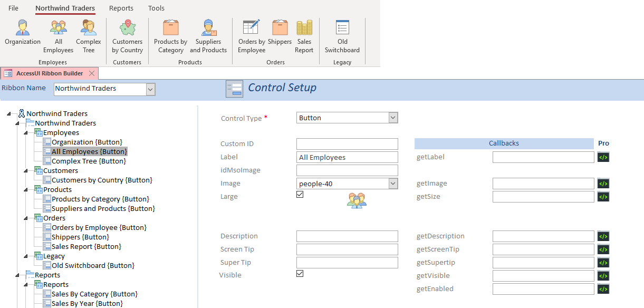
Task: Open code editor for getScreenTip callback
Action: click(603, 249)
